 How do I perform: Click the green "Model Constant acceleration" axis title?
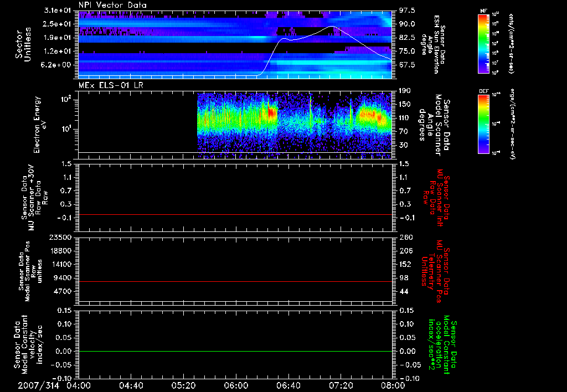(x=442, y=344)
